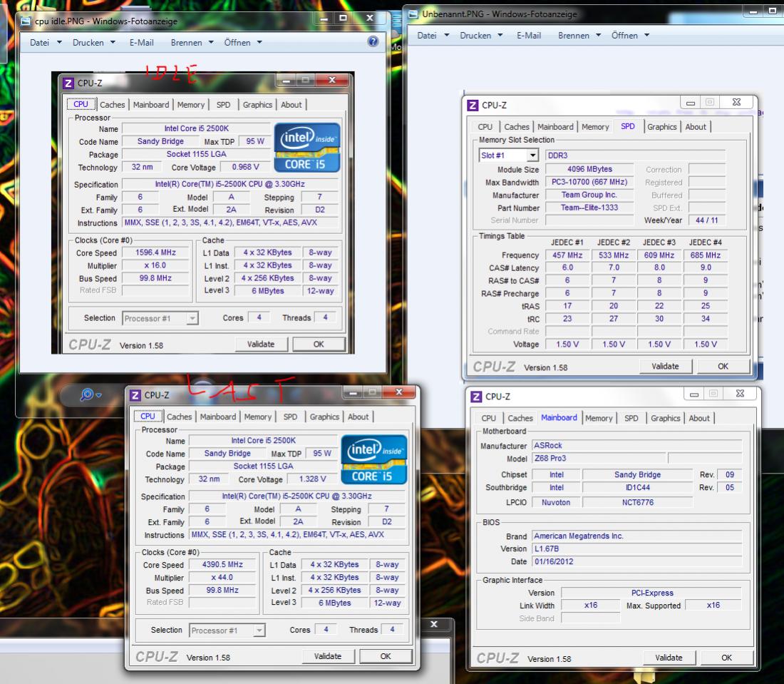Click the magnifier zoom icon in the photo viewer
The image size is (784, 684).
(86, 395)
